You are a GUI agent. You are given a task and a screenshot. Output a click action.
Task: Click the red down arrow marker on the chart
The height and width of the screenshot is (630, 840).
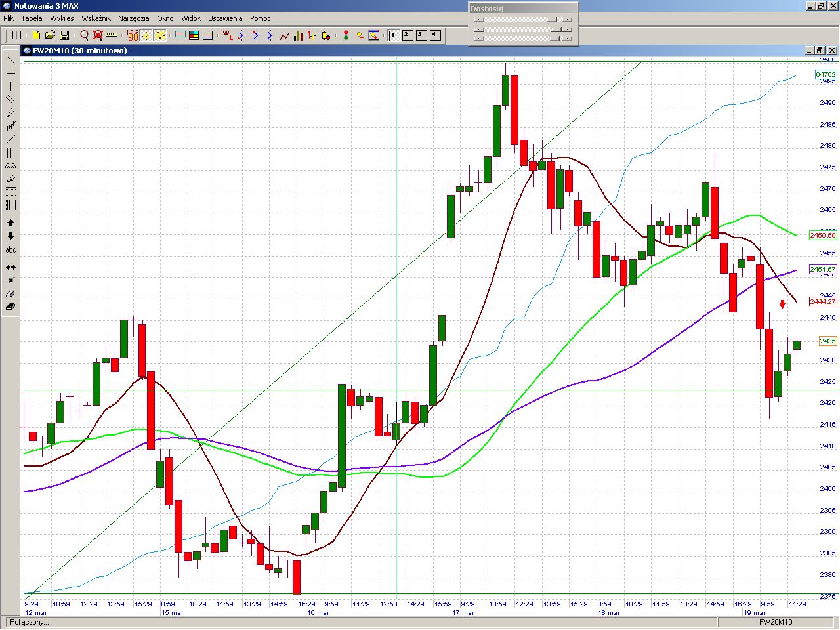(x=782, y=304)
